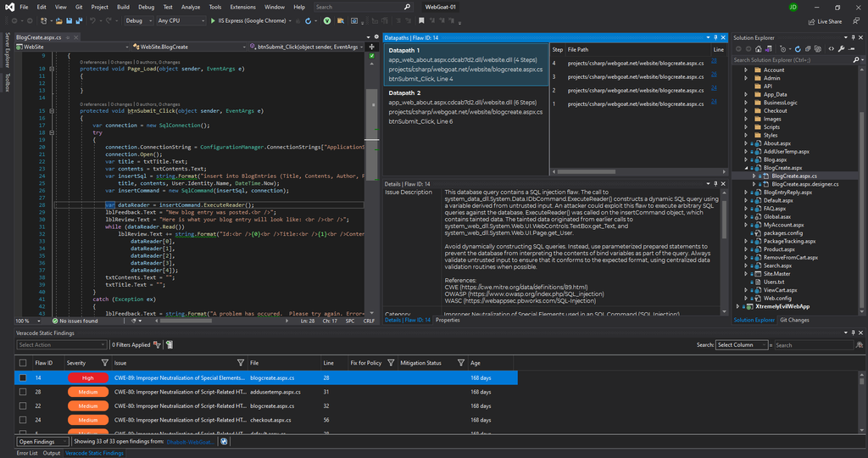Viewport: 868px width, 458px height.
Task: Click the Live Share label
Action: (x=829, y=21)
